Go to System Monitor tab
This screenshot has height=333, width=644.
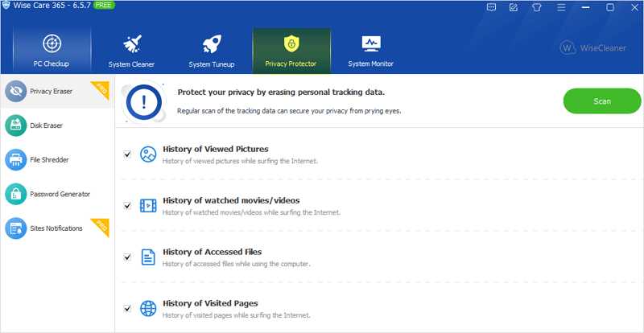click(x=371, y=50)
